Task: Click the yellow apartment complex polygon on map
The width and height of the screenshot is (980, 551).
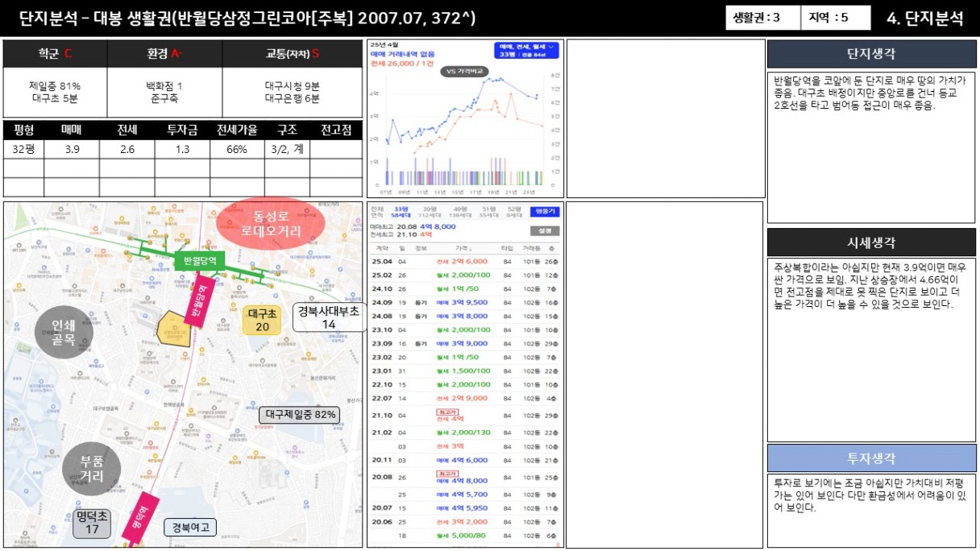Action: [x=173, y=328]
